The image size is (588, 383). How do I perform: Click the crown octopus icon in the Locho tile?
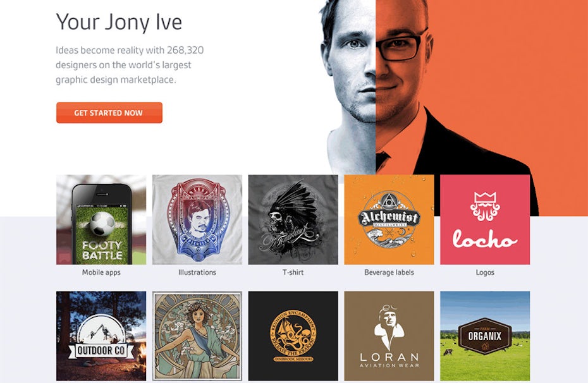pos(485,207)
